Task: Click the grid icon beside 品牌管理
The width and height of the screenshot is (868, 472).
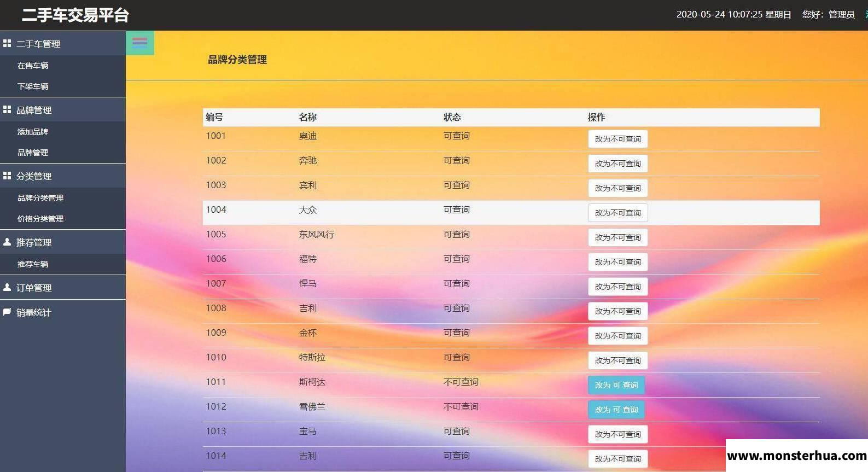Action: coord(7,109)
